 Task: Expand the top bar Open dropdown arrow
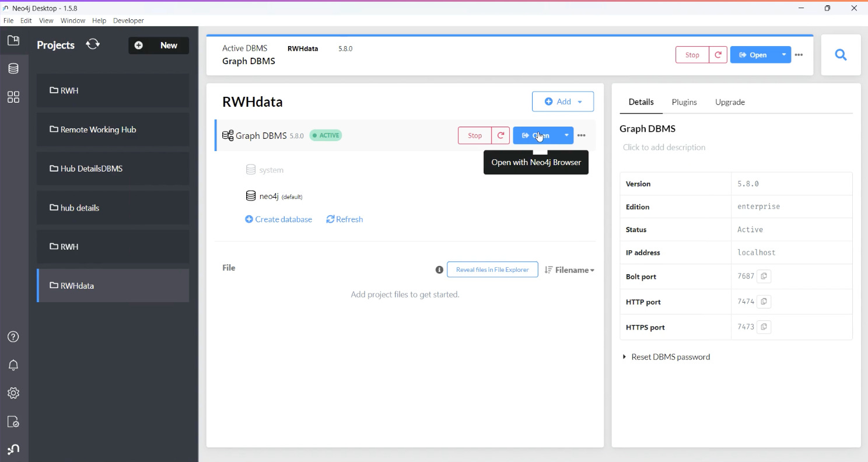(x=783, y=55)
